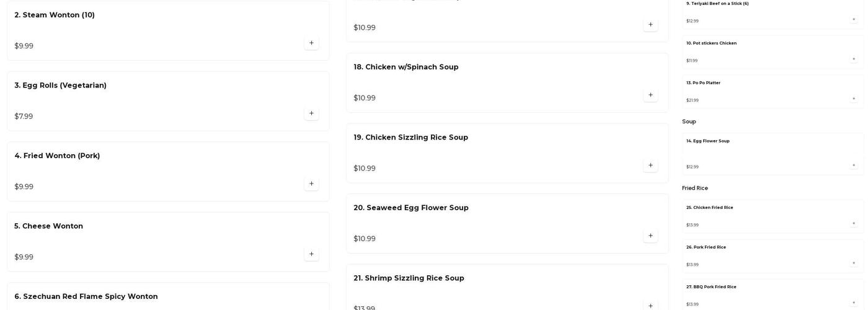Add Seaweed Egg Flower Soup to cart
This screenshot has width=868, height=310.
click(650, 236)
